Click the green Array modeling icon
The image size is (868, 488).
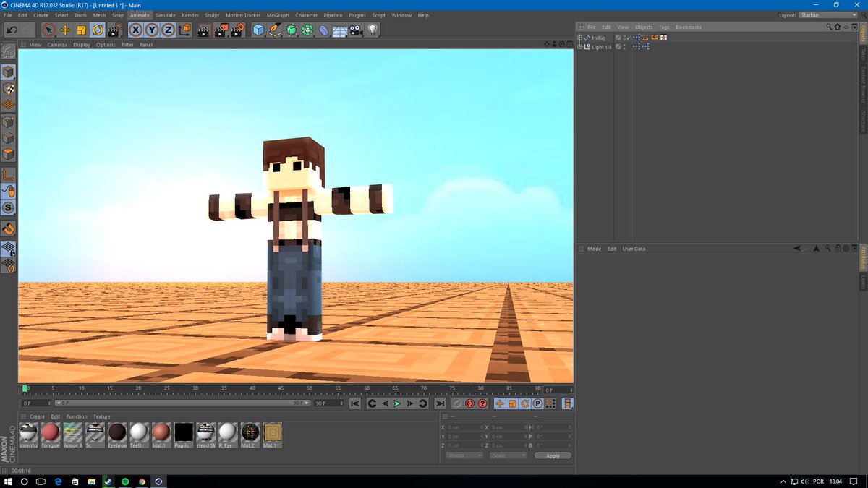[307, 30]
